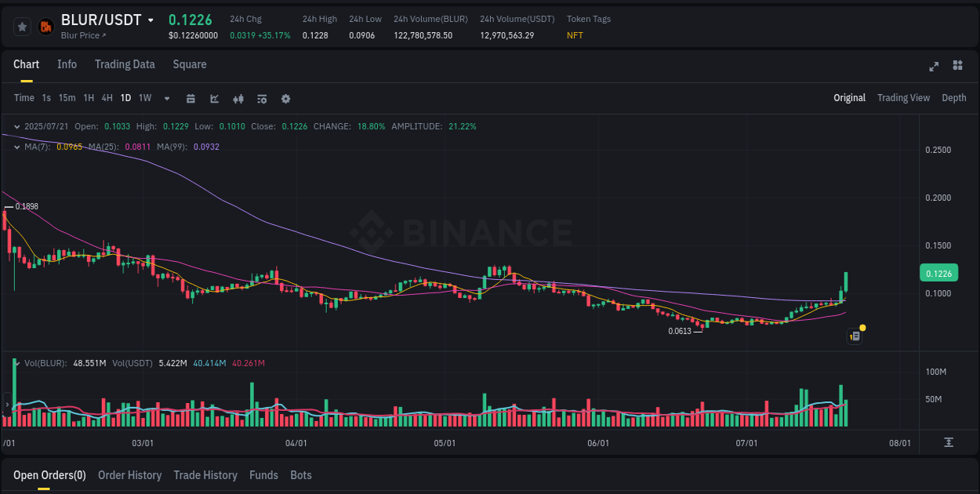Select the chart style icon
The image size is (980, 494).
[213, 98]
